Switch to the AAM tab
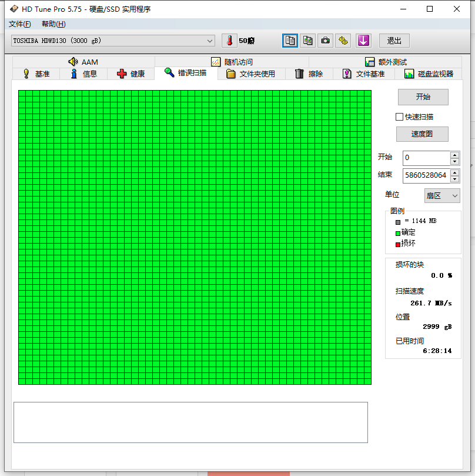 tap(83, 62)
